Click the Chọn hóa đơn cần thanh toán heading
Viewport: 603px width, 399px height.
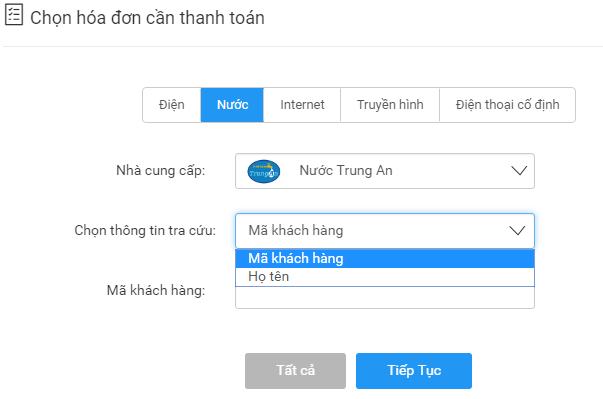click(x=147, y=18)
